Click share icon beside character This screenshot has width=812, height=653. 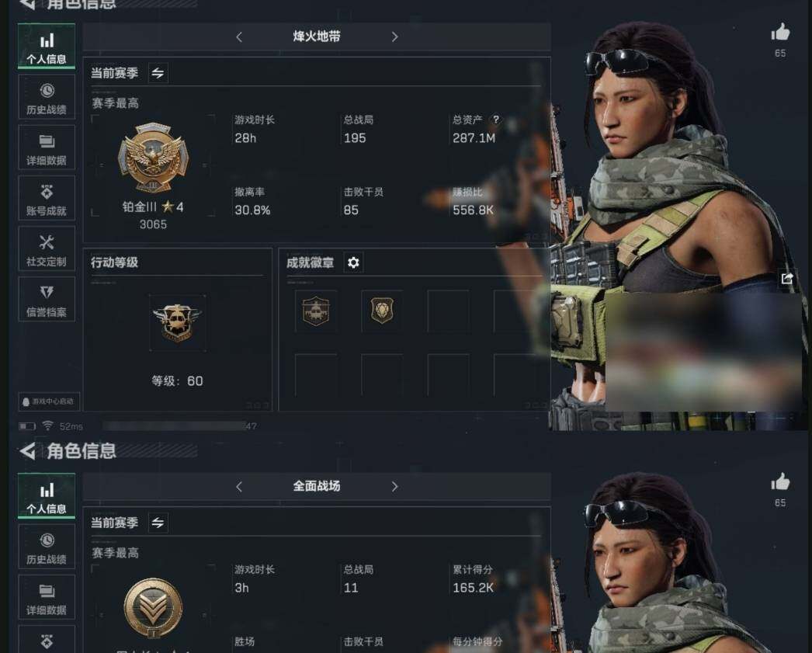point(787,279)
